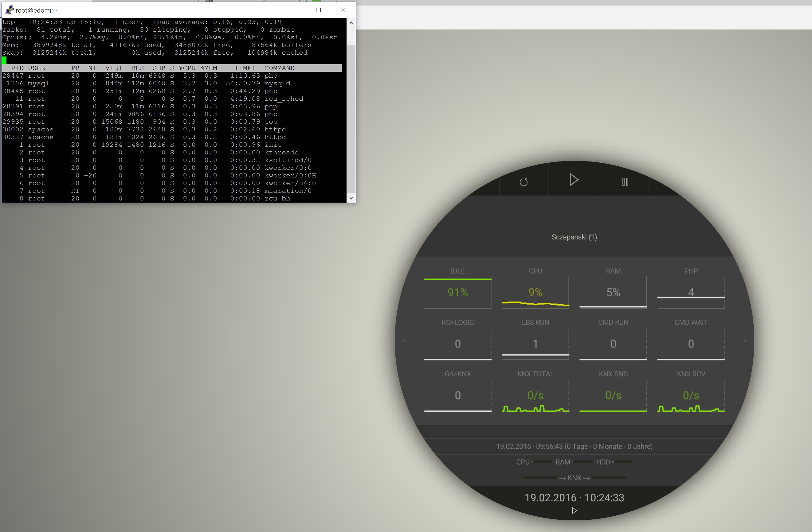Viewport: 812px width, 532px height.
Task: Click the mysqld process row
Action: coord(172,83)
